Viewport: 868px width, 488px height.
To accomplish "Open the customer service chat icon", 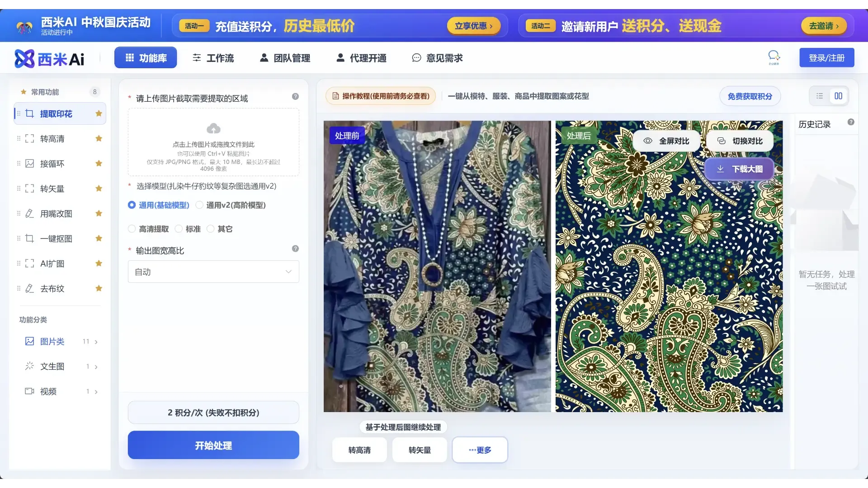I will (x=774, y=57).
